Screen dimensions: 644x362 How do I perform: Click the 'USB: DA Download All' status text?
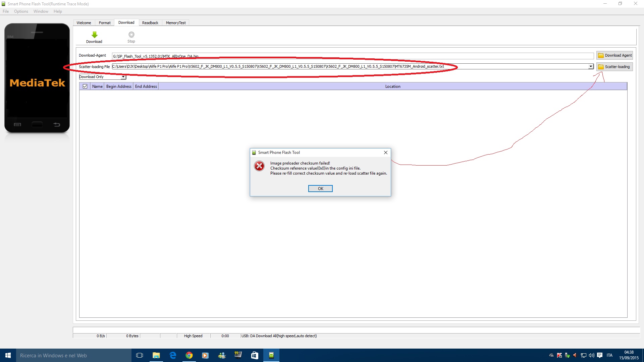pyautogui.click(x=279, y=336)
